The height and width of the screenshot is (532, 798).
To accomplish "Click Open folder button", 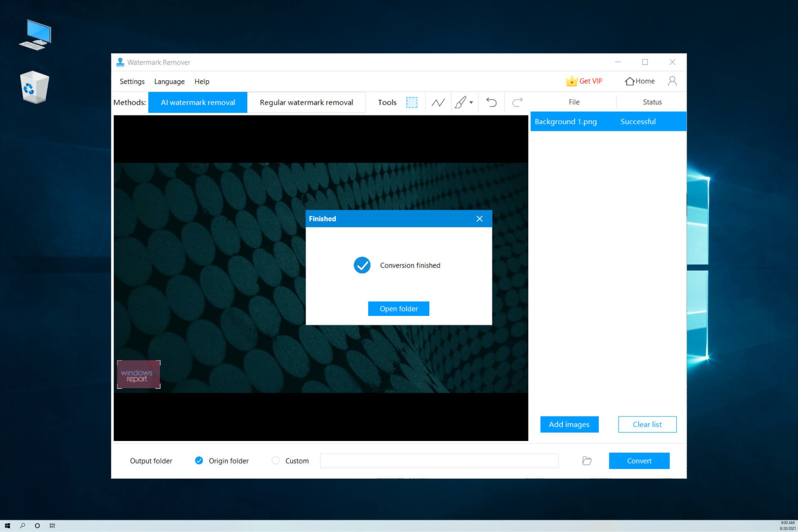I will 399,309.
